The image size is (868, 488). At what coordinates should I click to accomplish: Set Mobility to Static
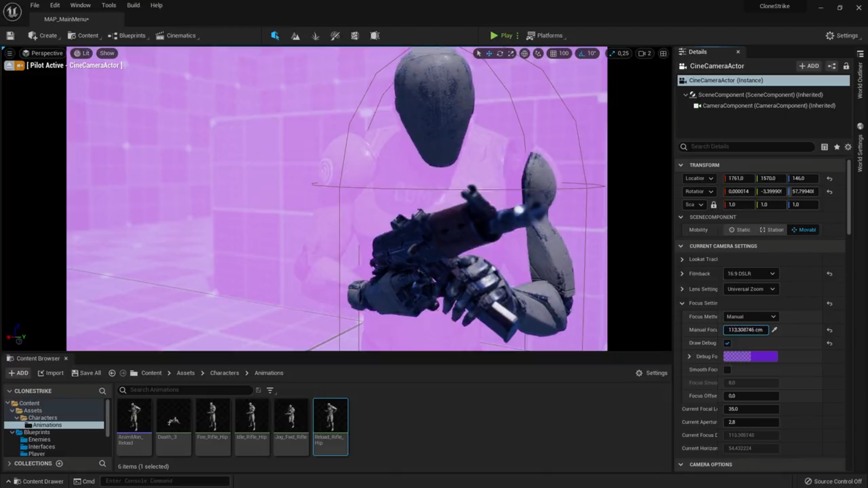pos(739,230)
